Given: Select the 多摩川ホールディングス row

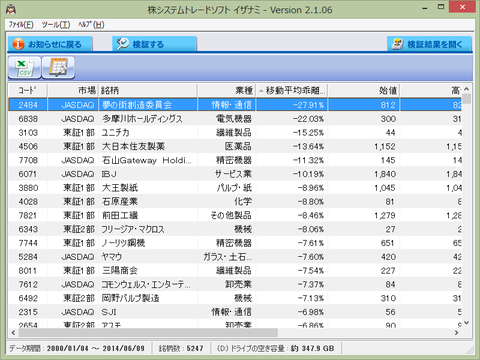Looking at the screenshot, I should point(235,119).
